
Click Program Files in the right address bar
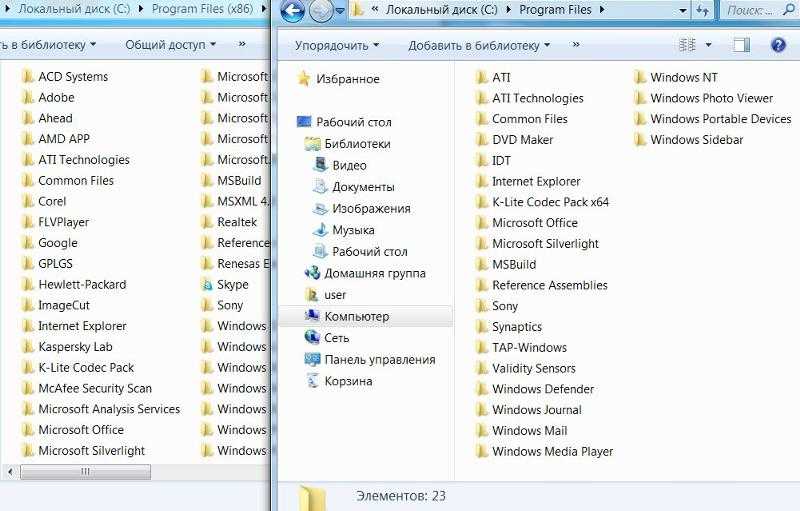[x=555, y=10]
